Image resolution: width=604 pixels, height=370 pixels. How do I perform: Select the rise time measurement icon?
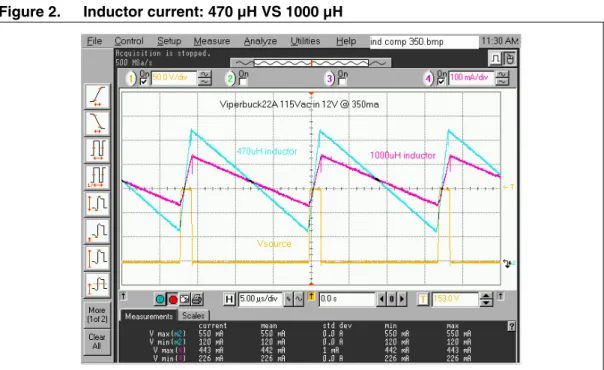97,96
